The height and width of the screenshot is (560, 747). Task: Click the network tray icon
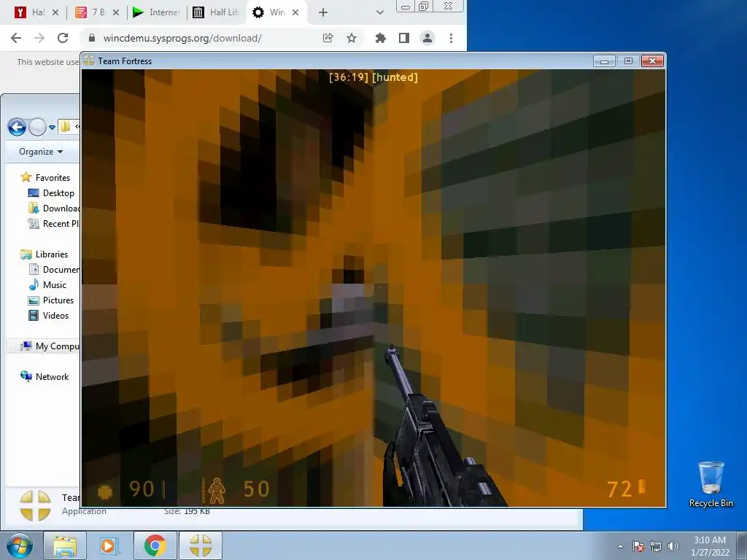click(x=656, y=546)
